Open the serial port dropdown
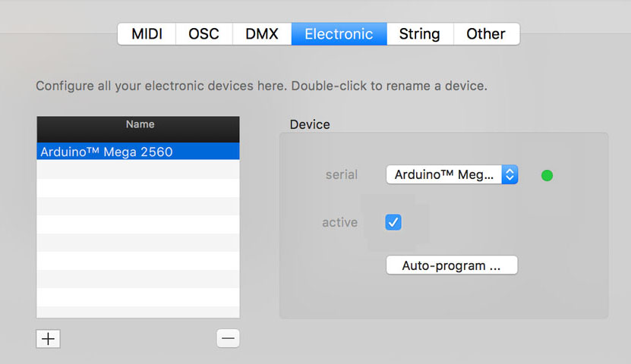 point(452,174)
